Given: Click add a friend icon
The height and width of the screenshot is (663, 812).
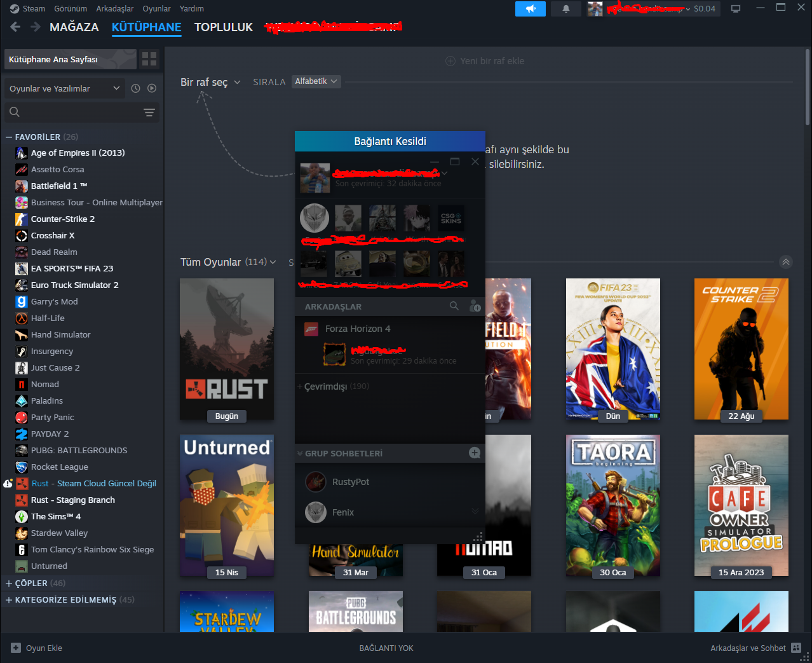Looking at the screenshot, I should click(475, 306).
